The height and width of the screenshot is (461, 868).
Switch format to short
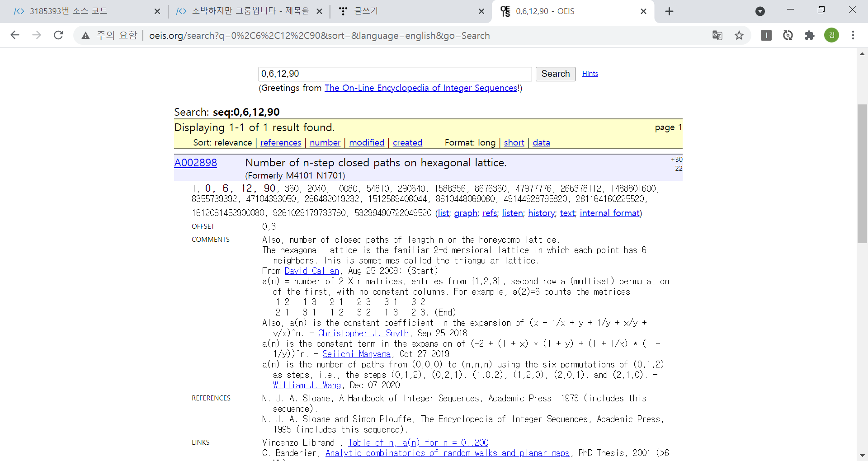[x=514, y=142]
